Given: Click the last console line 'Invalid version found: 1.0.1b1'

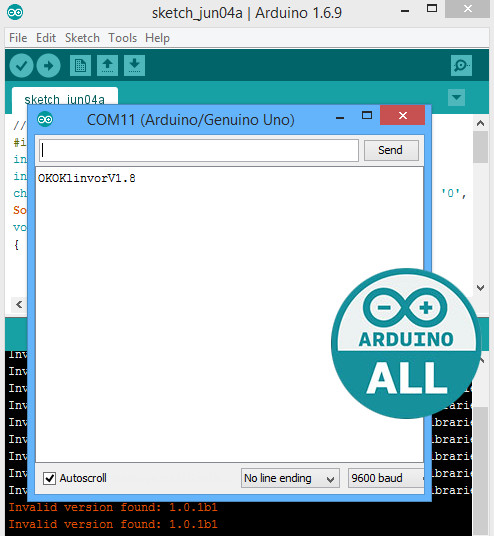Looking at the screenshot, I should (x=113, y=524).
